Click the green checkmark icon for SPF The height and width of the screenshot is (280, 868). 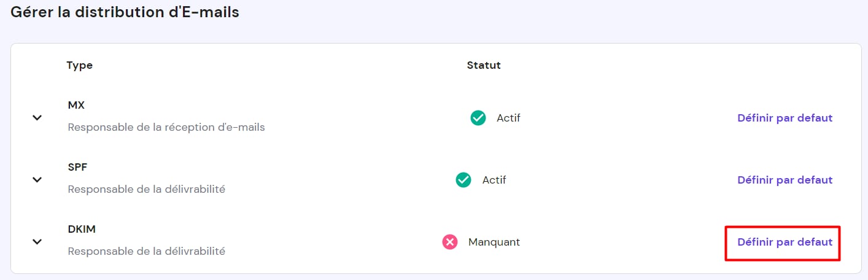click(463, 180)
